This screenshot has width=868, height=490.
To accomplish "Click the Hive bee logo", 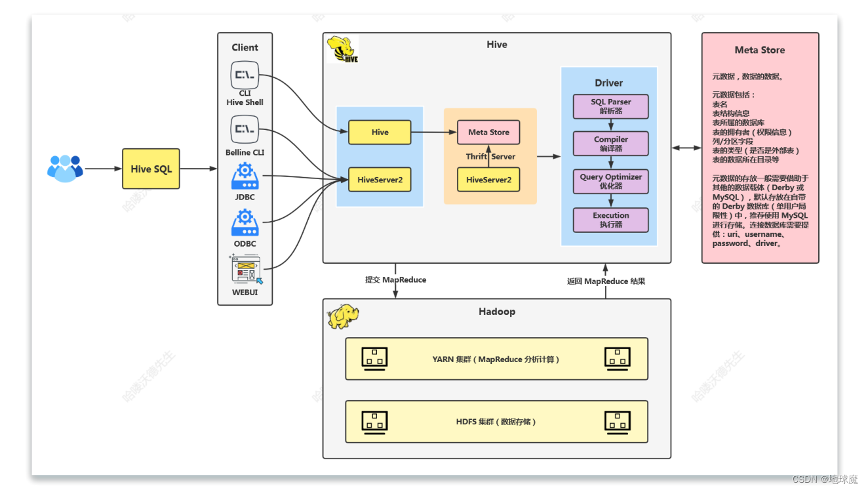I will pyautogui.click(x=342, y=50).
